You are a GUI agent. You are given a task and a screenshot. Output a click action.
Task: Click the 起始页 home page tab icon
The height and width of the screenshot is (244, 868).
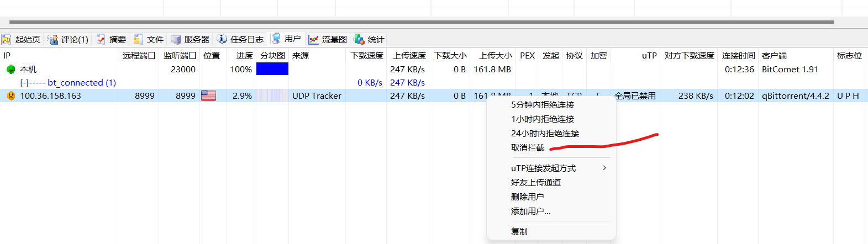tap(7, 39)
